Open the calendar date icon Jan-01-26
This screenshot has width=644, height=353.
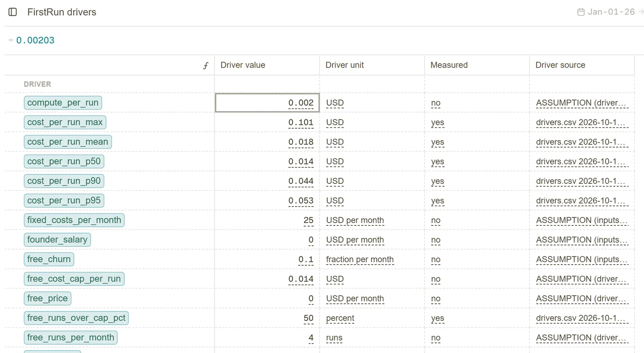tap(581, 12)
